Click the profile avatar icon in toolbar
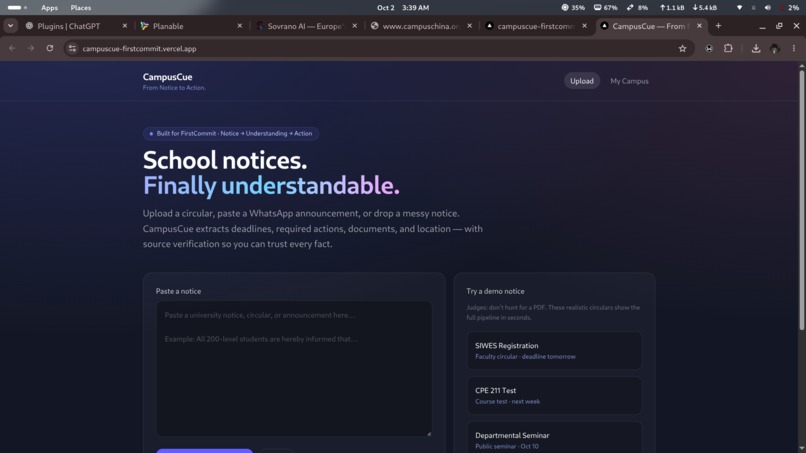The image size is (806, 453). click(775, 48)
